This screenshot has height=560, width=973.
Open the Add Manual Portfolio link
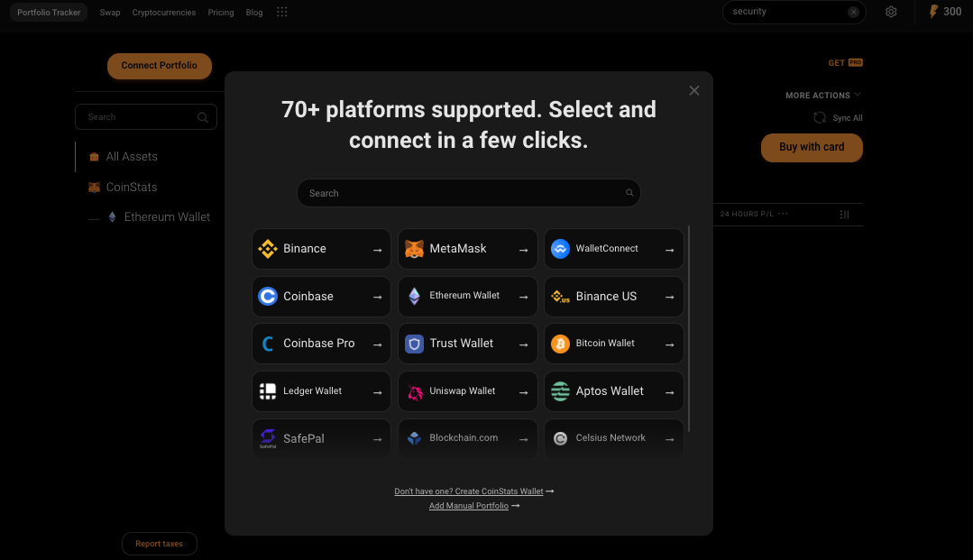[x=469, y=506]
